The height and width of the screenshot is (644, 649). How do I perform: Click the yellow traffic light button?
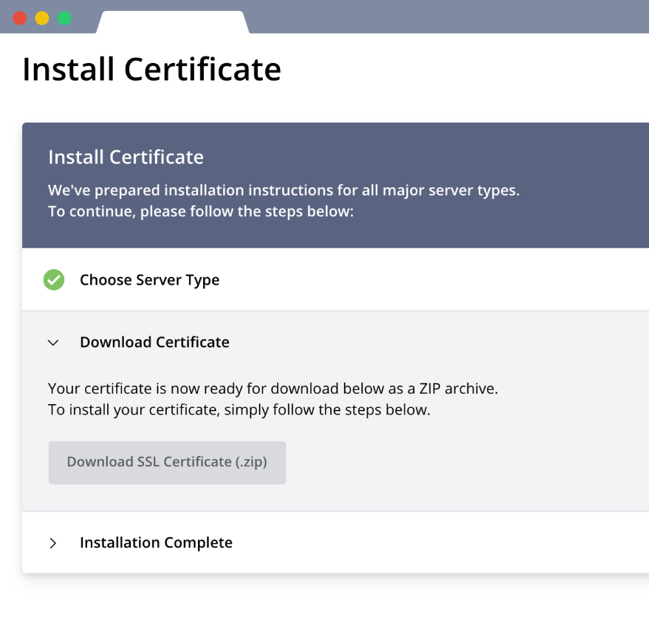(x=42, y=19)
